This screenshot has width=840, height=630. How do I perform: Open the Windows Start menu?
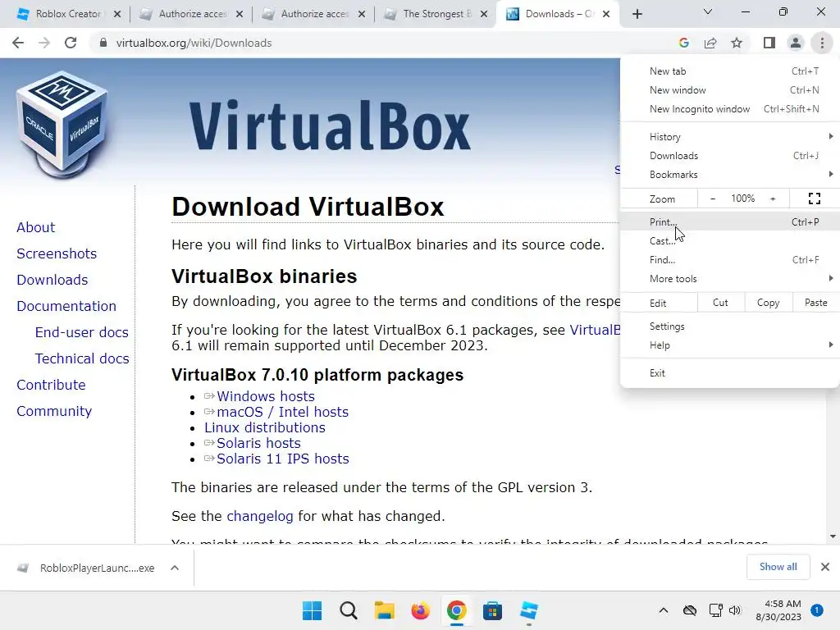(312, 610)
